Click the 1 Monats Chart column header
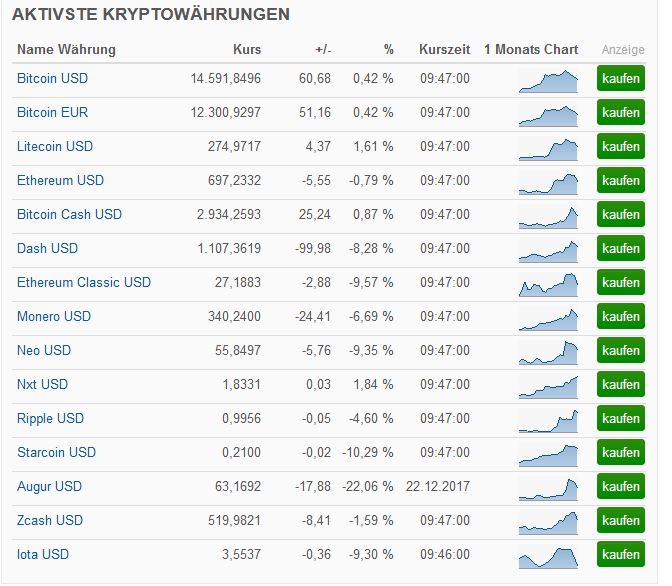 tap(531, 49)
